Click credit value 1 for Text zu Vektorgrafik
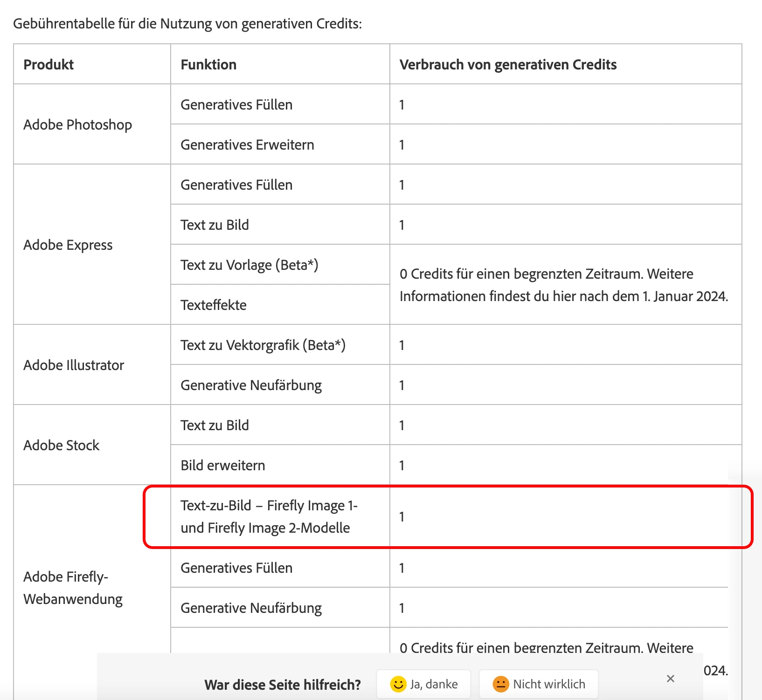This screenshot has height=700, width=762. point(402,345)
